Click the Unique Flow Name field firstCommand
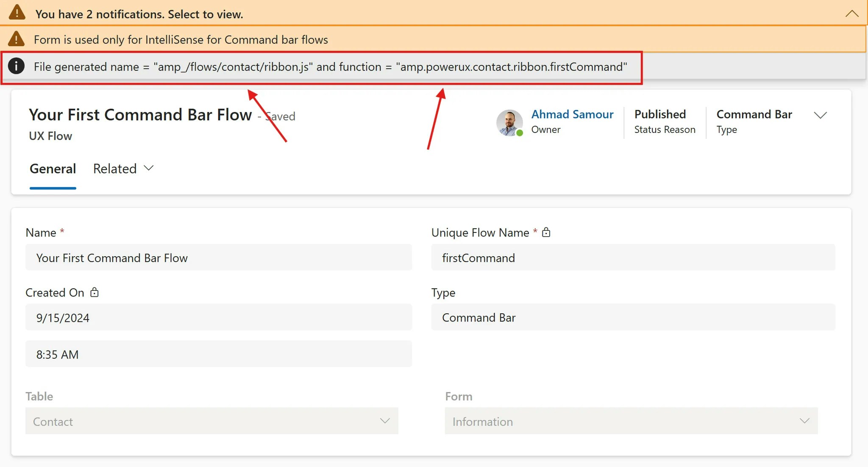This screenshot has height=467, width=868. [x=633, y=257]
